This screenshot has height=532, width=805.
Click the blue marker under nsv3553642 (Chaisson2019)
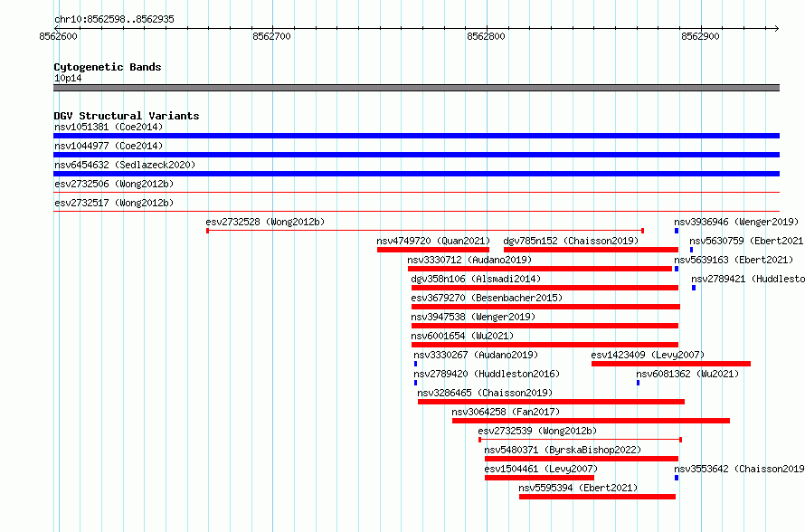click(677, 478)
